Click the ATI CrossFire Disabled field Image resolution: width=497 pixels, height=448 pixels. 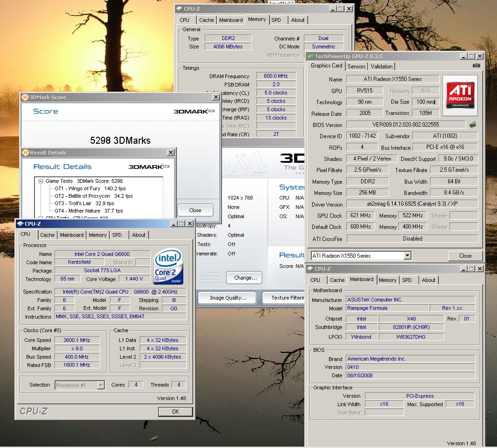[x=412, y=239]
